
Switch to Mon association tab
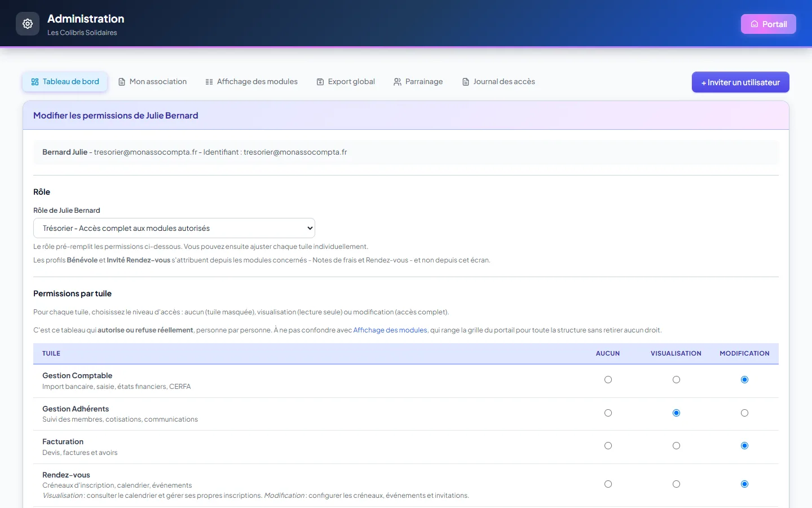(x=152, y=82)
